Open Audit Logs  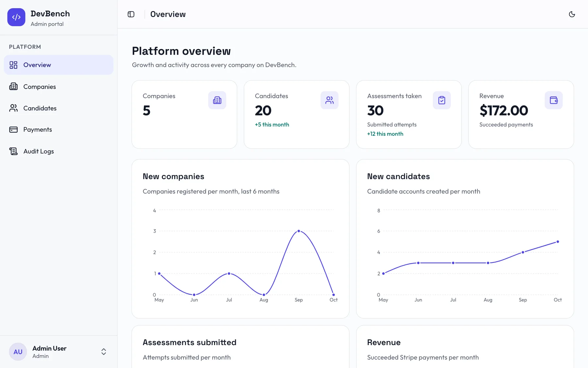tap(58, 151)
